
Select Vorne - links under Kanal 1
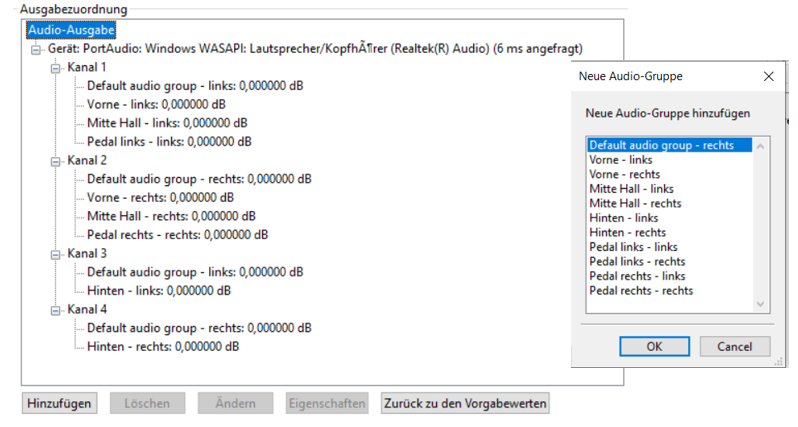pyautogui.click(x=153, y=104)
